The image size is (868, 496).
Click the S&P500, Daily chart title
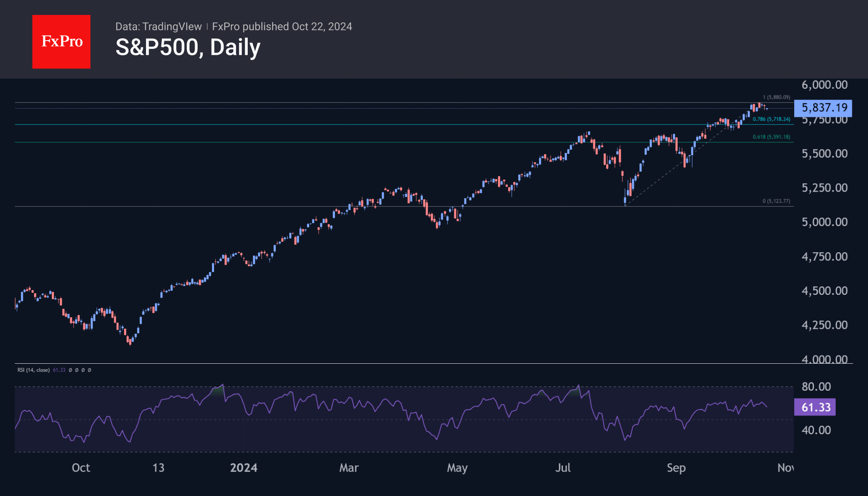coord(188,47)
